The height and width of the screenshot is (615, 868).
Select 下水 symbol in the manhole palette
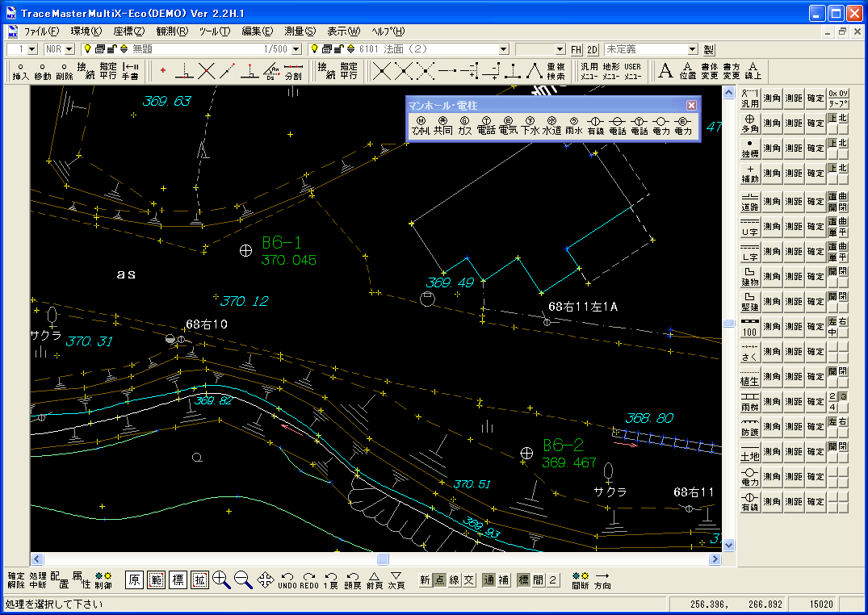point(530,126)
